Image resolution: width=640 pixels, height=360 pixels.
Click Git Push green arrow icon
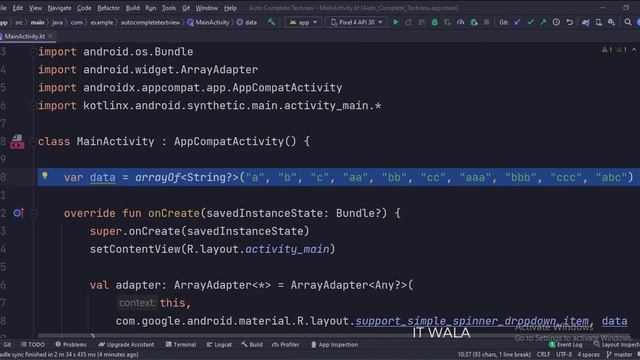[x=543, y=22]
